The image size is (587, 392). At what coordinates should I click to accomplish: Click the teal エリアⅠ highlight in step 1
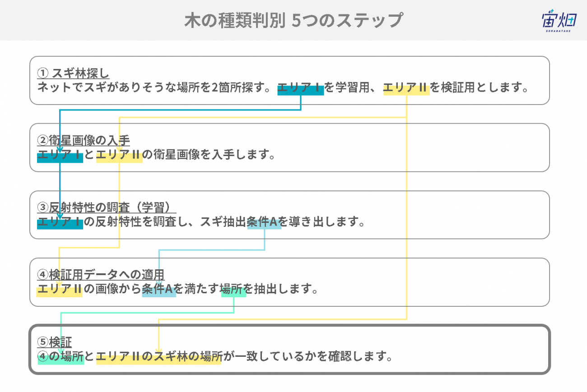[300, 88]
